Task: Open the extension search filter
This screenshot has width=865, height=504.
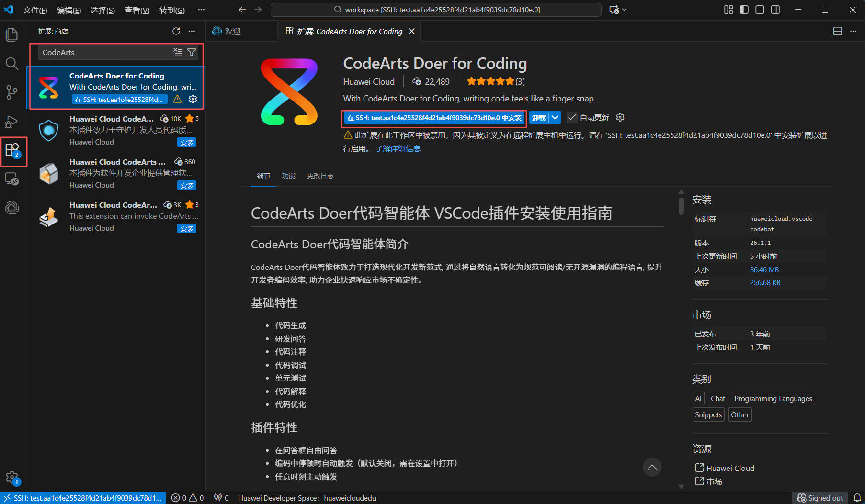Action: (x=192, y=52)
